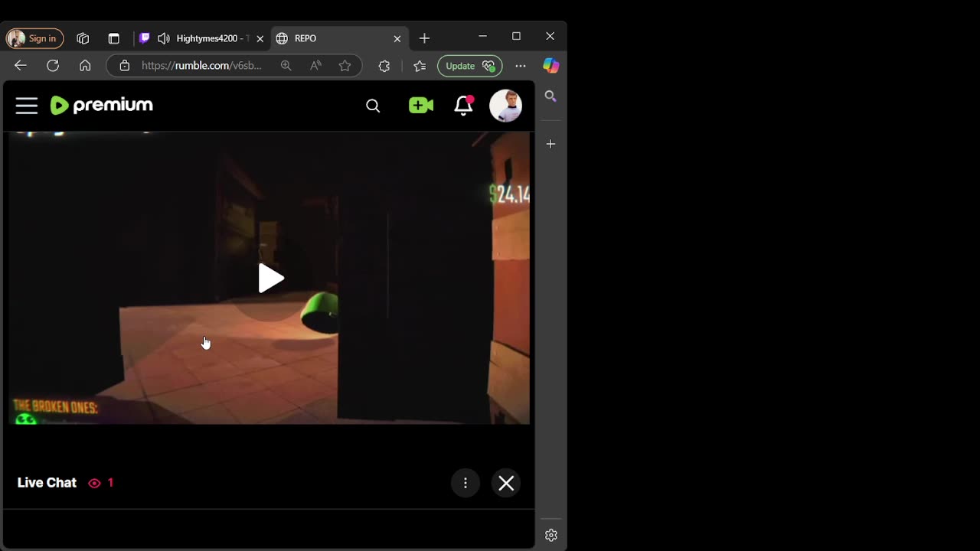Open the user profile avatar menu

click(x=505, y=106)
